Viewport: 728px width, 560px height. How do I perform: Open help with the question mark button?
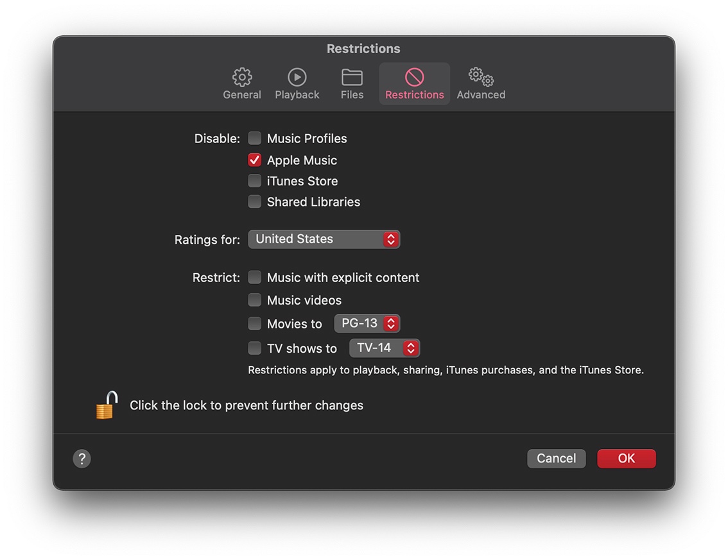(x=82, y=459)
